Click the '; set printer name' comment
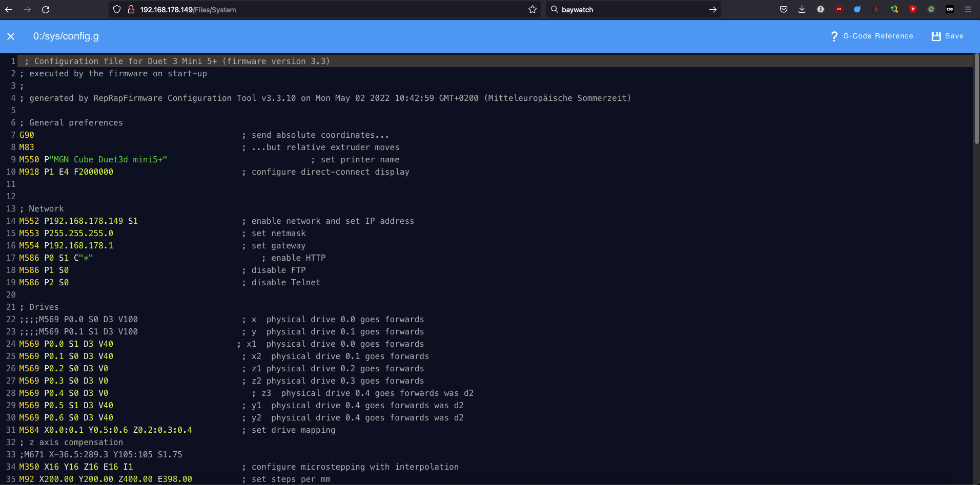Viewport: 980px width, 485px height. 355,160
